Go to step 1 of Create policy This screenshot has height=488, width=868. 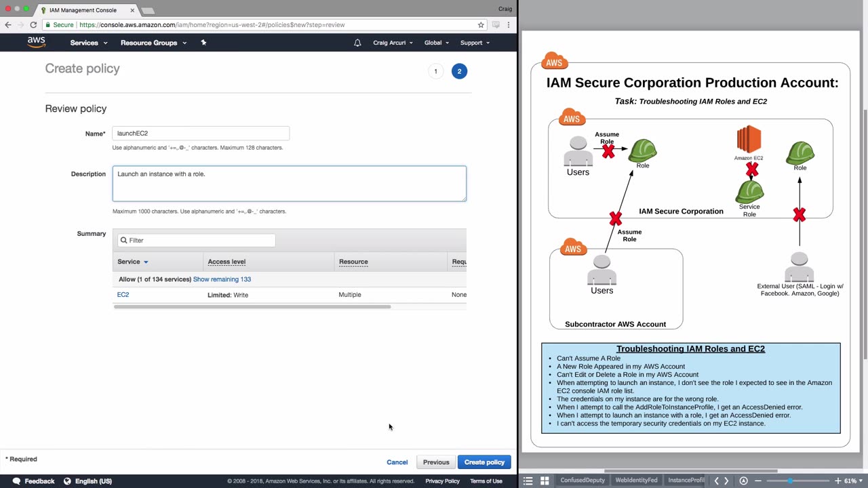coord(435,71)
